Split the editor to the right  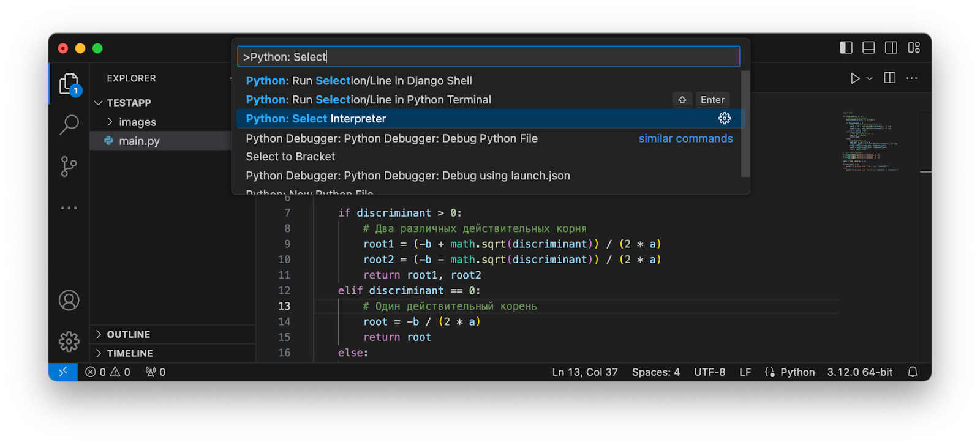point(890,78)
